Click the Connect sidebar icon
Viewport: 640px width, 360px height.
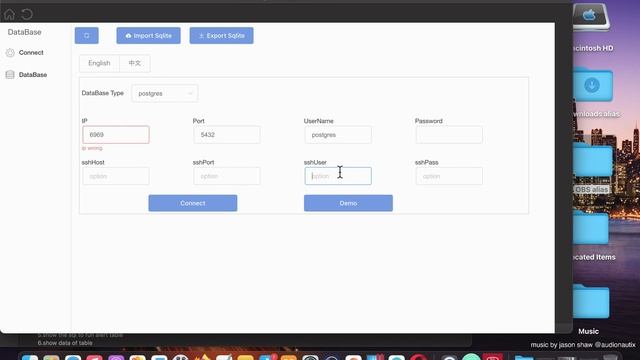click(10, 53)
